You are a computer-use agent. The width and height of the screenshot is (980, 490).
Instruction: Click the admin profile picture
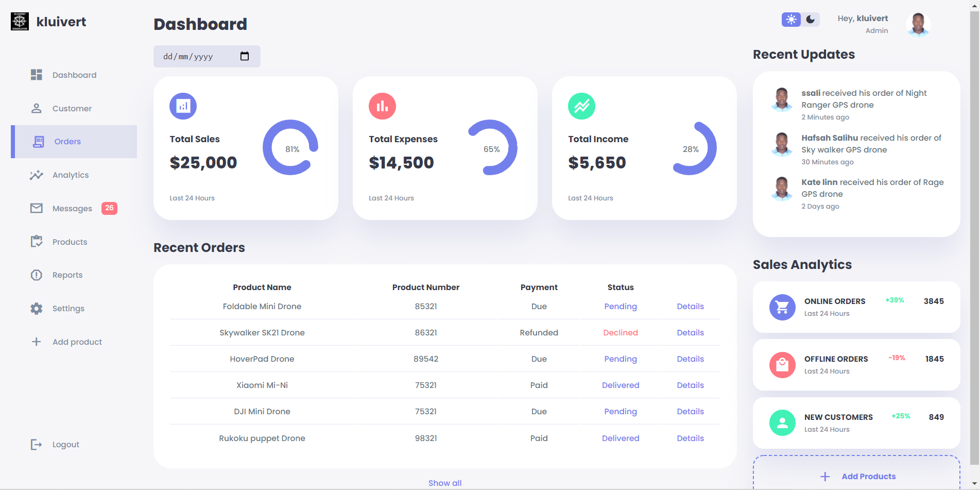918,24
